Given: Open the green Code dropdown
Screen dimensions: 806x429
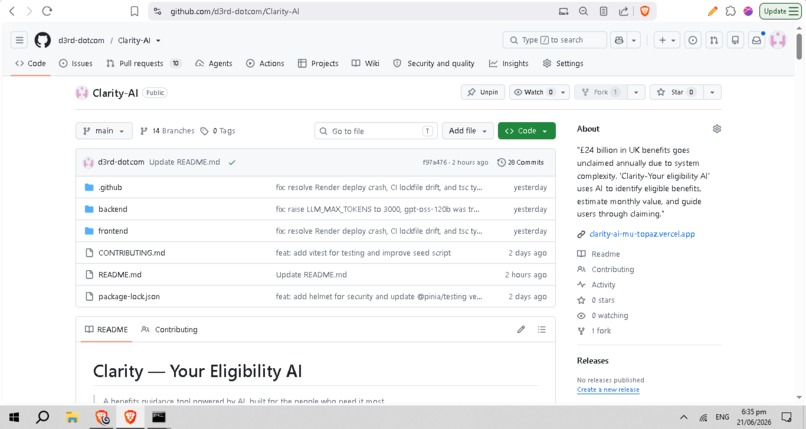Looking at the screenshot, I should point(526,131).
